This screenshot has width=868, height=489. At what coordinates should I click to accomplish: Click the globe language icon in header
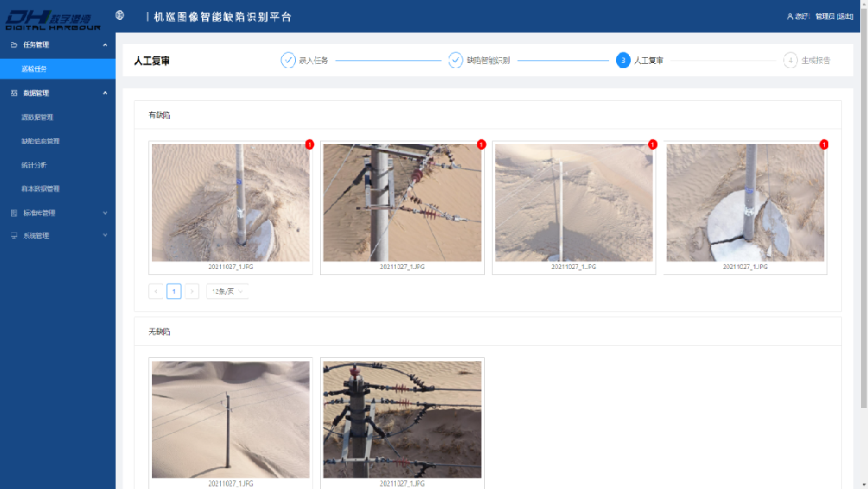click(x=120, y=16)
